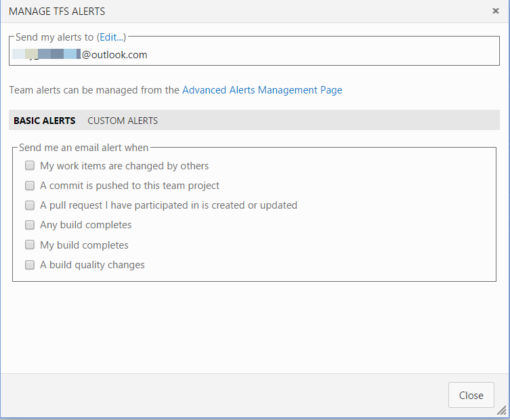The height and width of the screenshot is (420, 510).
Task: Check the 'A build quality changes' checkbox
Action: [x=30, y=265]
